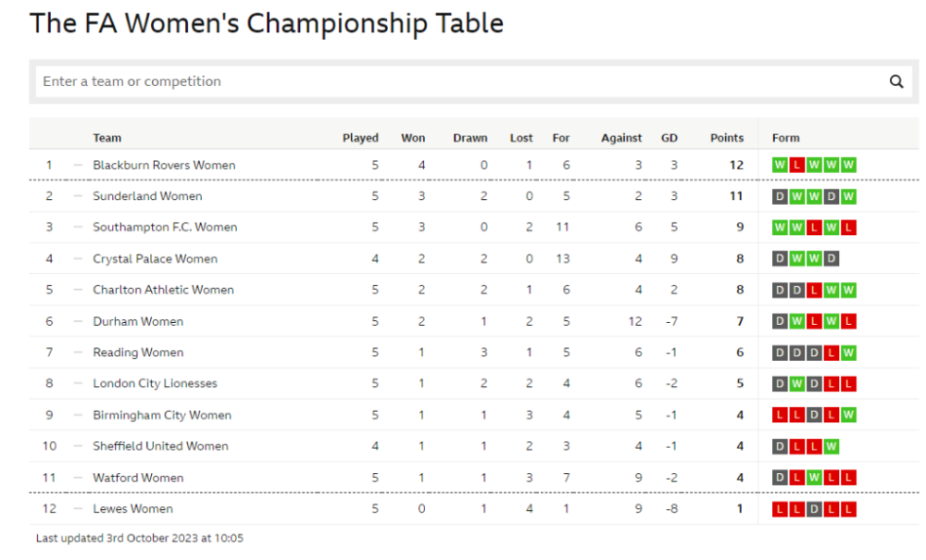Click Watford Women's form win icon

pos(814,478)
